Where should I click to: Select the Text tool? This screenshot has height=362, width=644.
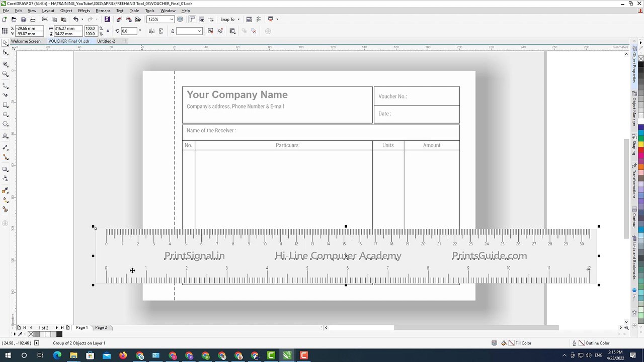(5, 136)
